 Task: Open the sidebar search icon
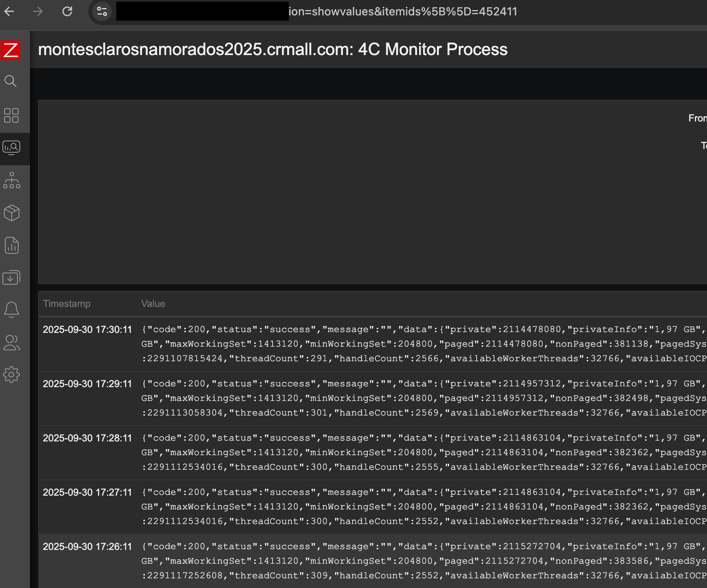tap(11, 81)
